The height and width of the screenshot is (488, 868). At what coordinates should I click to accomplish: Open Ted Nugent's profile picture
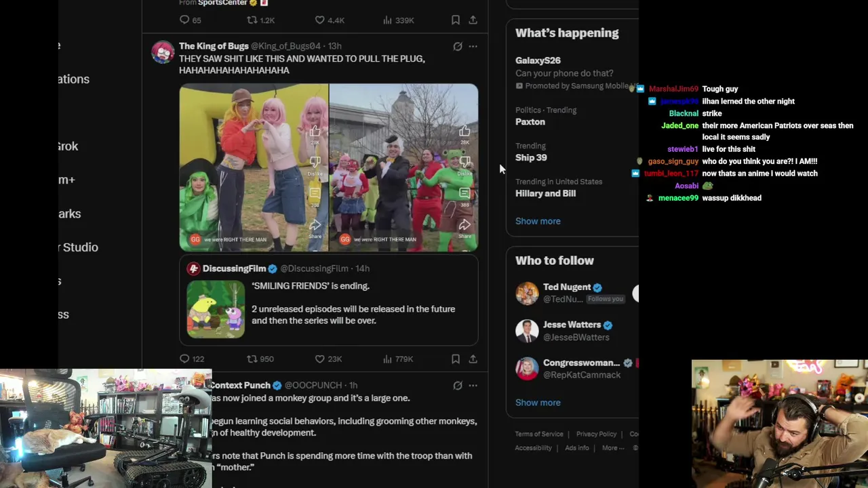click(527, 293)
